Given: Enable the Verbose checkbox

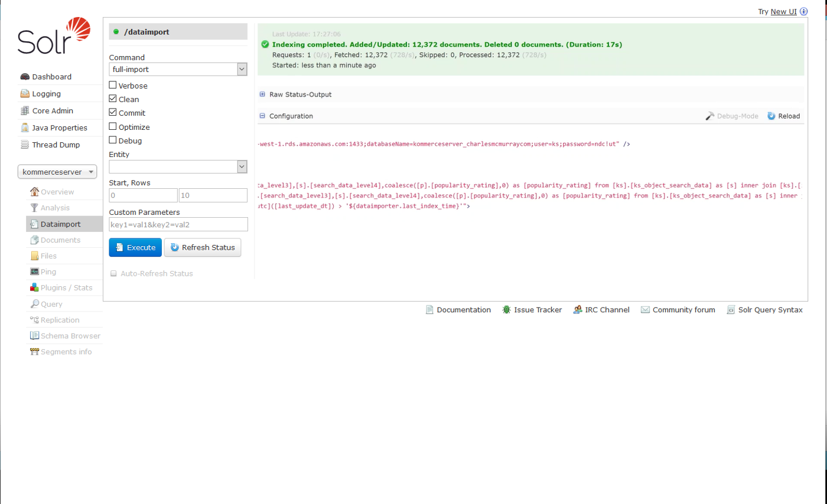Looking at the screenshot, I should (113, 85).
